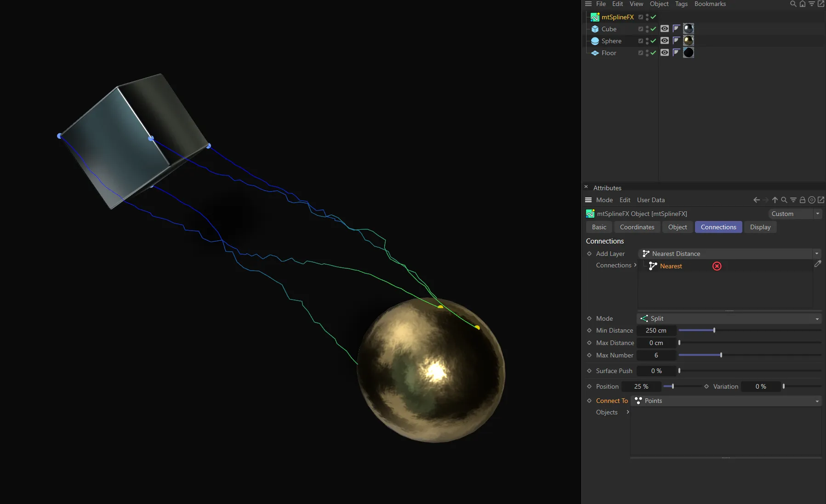Click the orange Connect To label

click(x=612, y=401)
